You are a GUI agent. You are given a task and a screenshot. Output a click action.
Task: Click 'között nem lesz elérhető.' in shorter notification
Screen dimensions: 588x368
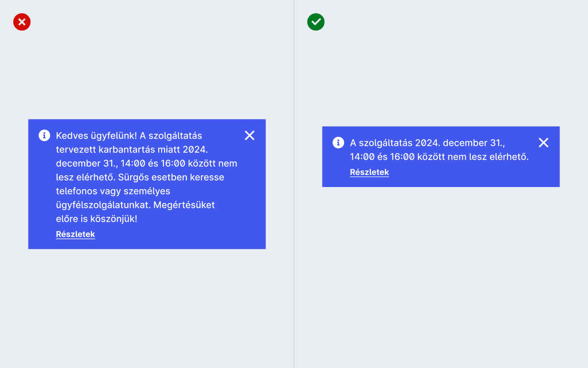473,157
